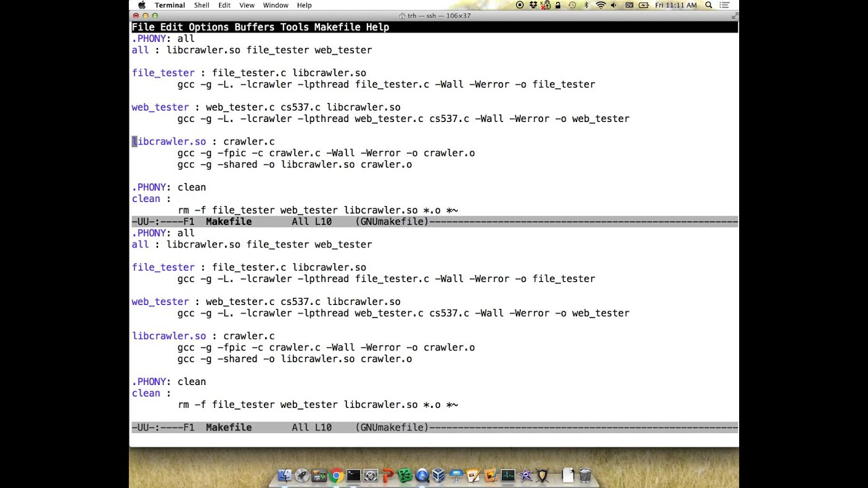Open Pages from the Dock
The width and height of the screenshot is (868, 488).
point(473,475)
